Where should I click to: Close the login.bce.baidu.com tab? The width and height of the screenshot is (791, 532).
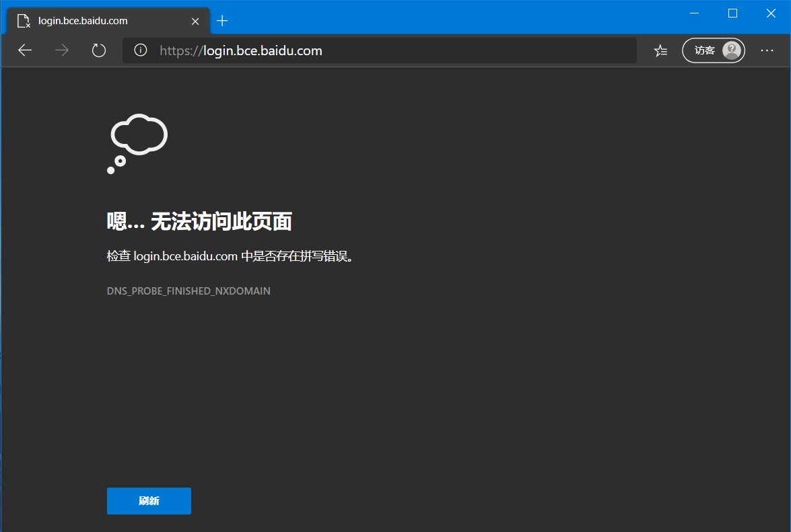[x=195, y=21]
